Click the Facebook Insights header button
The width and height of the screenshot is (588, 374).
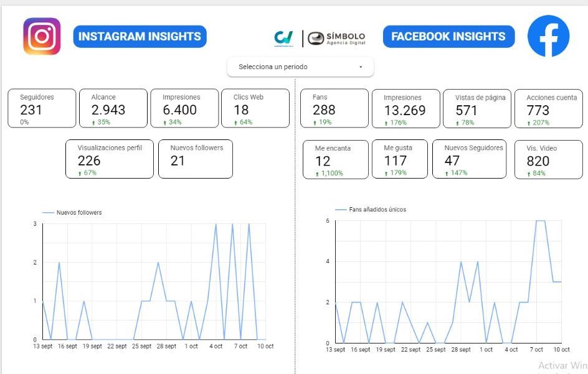tap(448, 37)
